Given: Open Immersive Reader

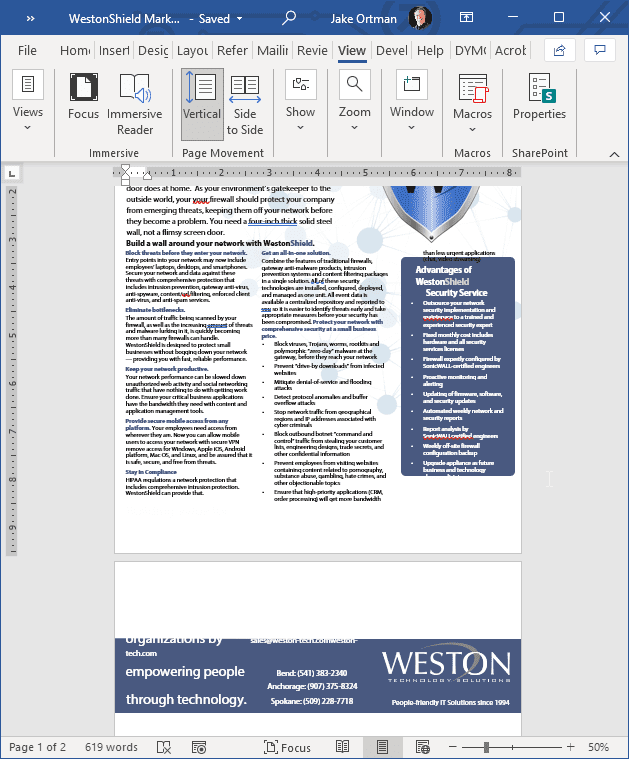Looking at the screenshot, I should (135, 104).
